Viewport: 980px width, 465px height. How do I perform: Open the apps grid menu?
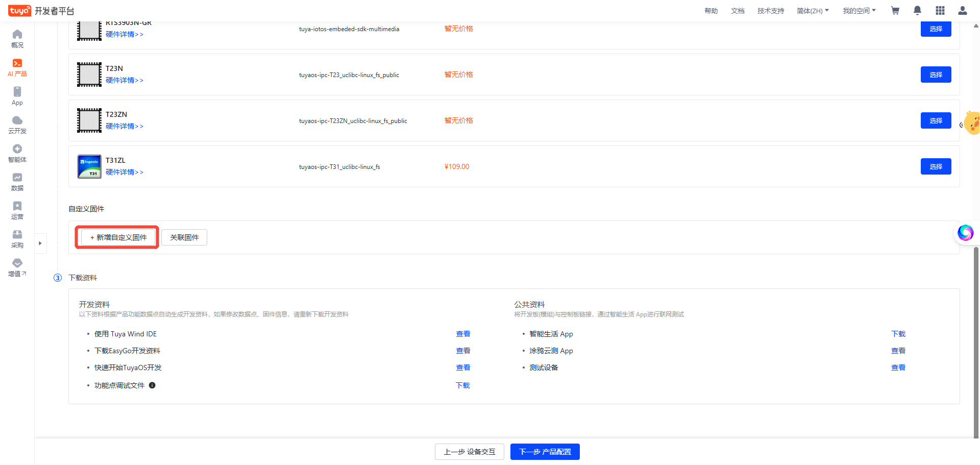coord(940,11)
